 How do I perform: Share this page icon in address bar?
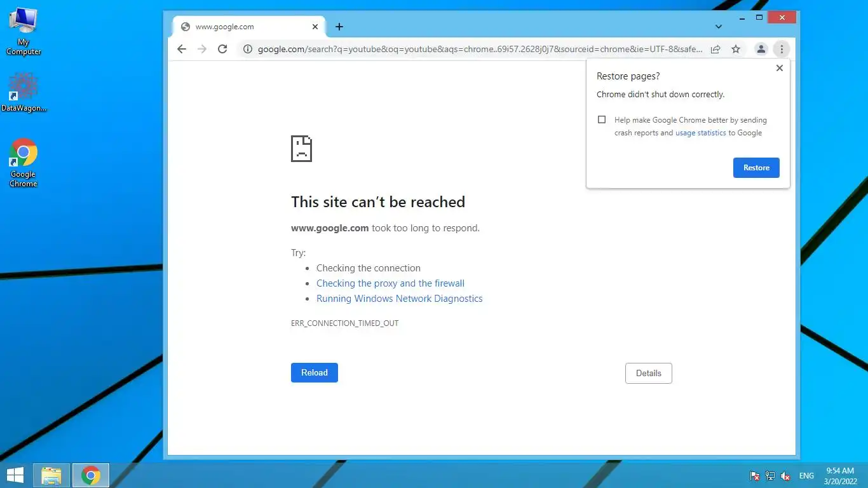click(x=715, y=49)
